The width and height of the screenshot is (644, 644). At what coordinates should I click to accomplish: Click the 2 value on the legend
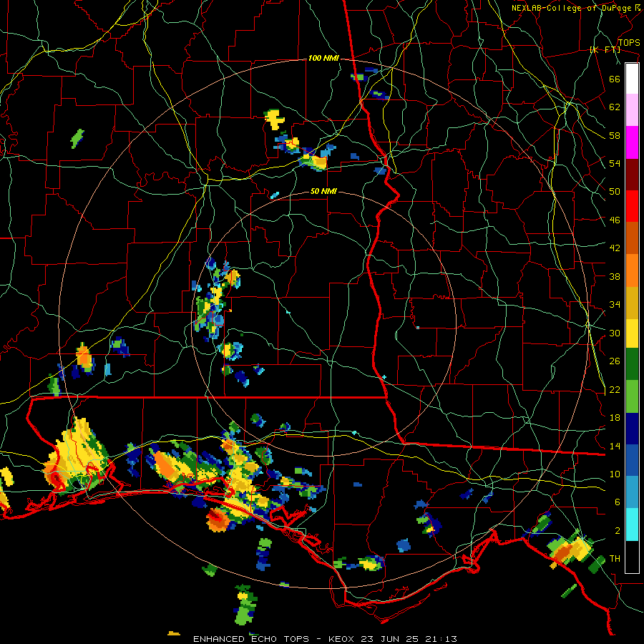coord(618,531)
